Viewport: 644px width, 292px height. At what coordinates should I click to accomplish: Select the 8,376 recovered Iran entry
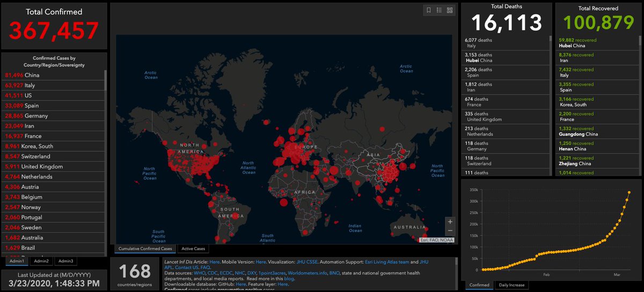point(597,58)
